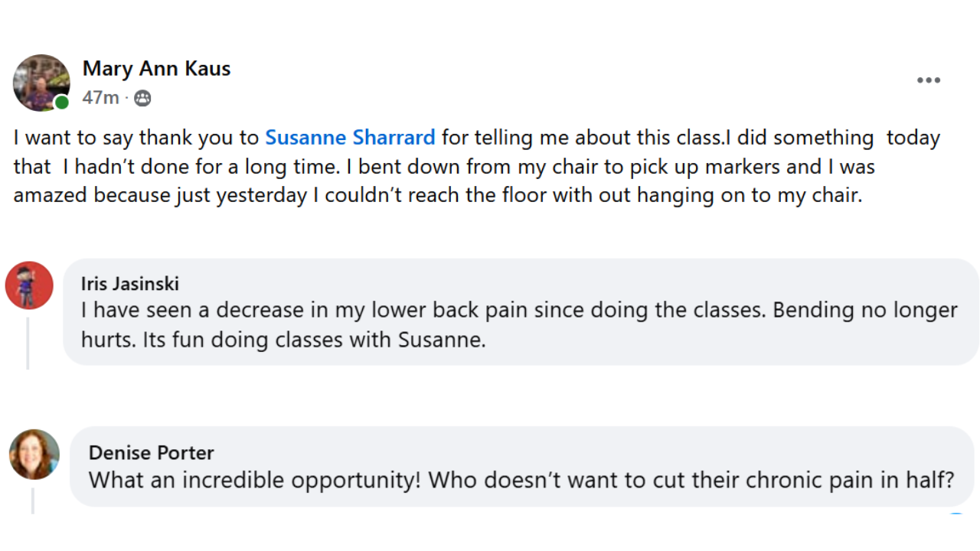980x551 pixels.
Task: Click the green online status dot
Action: pyautogui.click(x=62, y=103)
